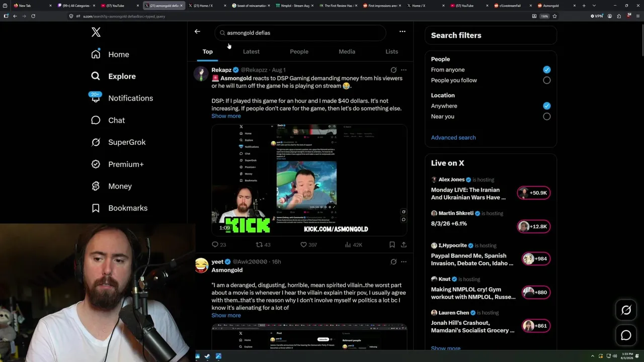Screen dimensions: 644x362
Task: Play the Kick video in Rekapz's post
Action: [309, 180]
